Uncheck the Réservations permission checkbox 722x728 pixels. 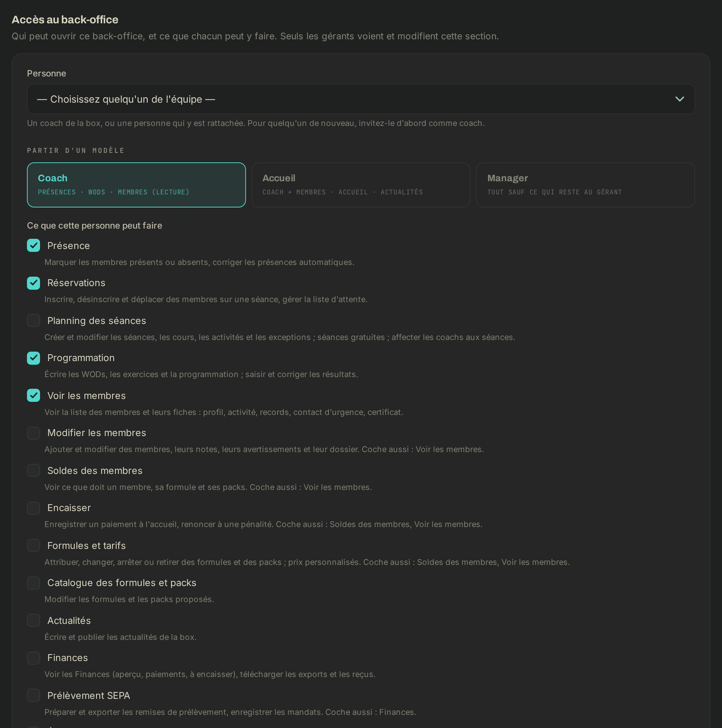tap(33, 283)
